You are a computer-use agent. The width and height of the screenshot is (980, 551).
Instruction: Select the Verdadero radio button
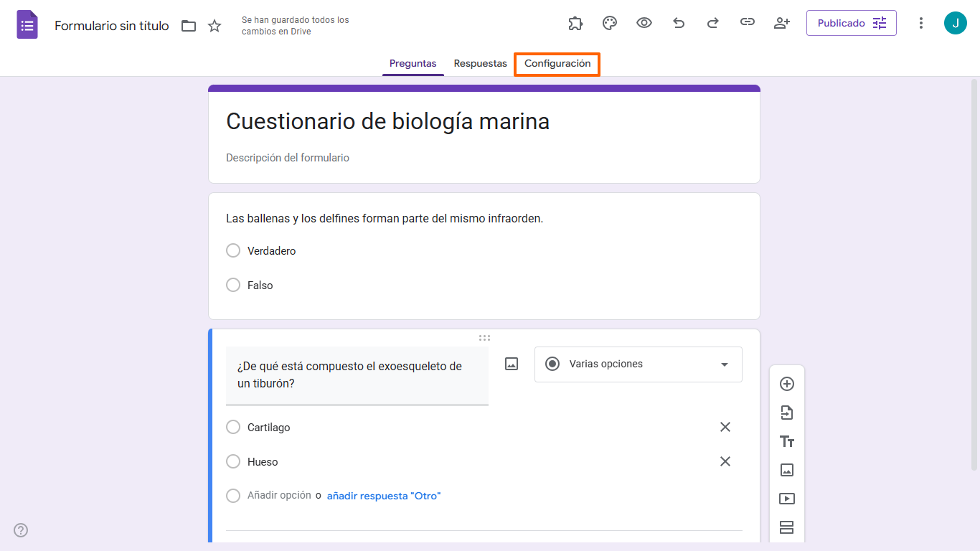[233, 250]
